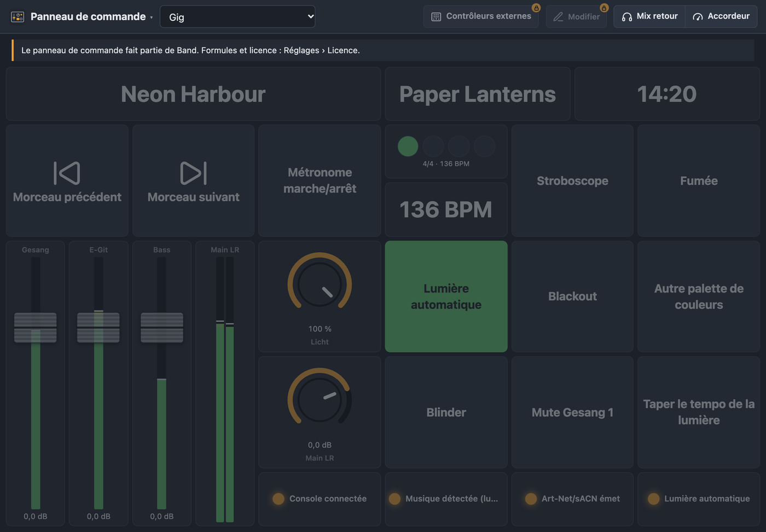The image size is (766, 532).
Task: Click the Licht 100 % rotary knob
Action: pyautogui.click(x=320, y=284)
